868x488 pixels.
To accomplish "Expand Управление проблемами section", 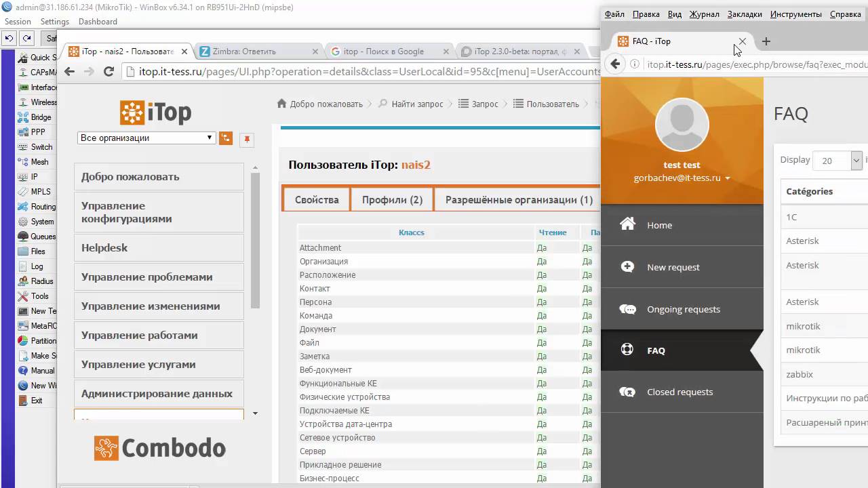I will tap(159, 277).
